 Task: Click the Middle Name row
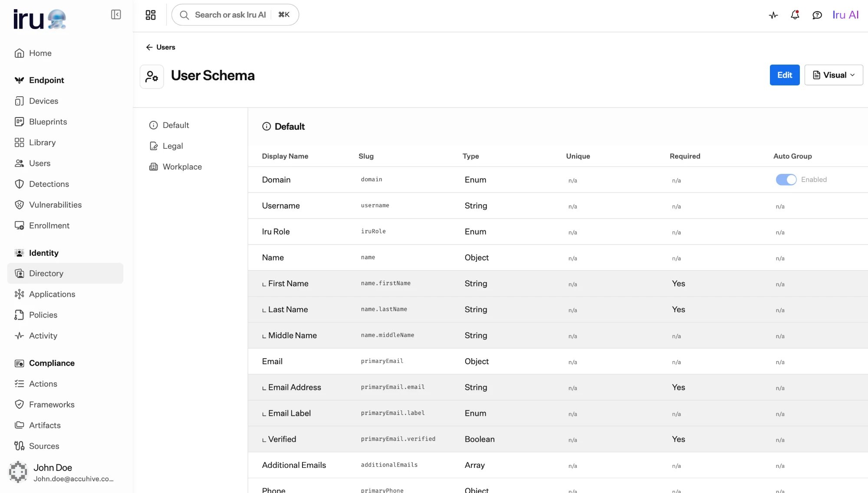point(558,336)
